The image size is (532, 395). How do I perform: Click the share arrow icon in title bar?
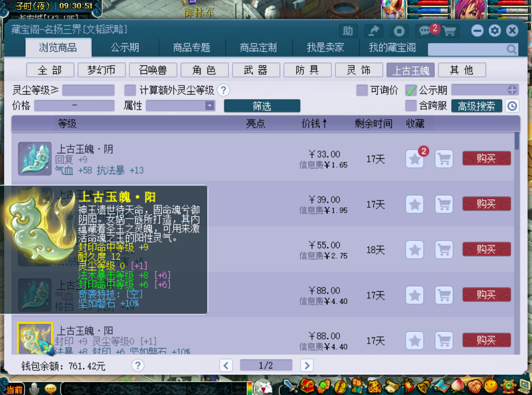coord(373,30)
